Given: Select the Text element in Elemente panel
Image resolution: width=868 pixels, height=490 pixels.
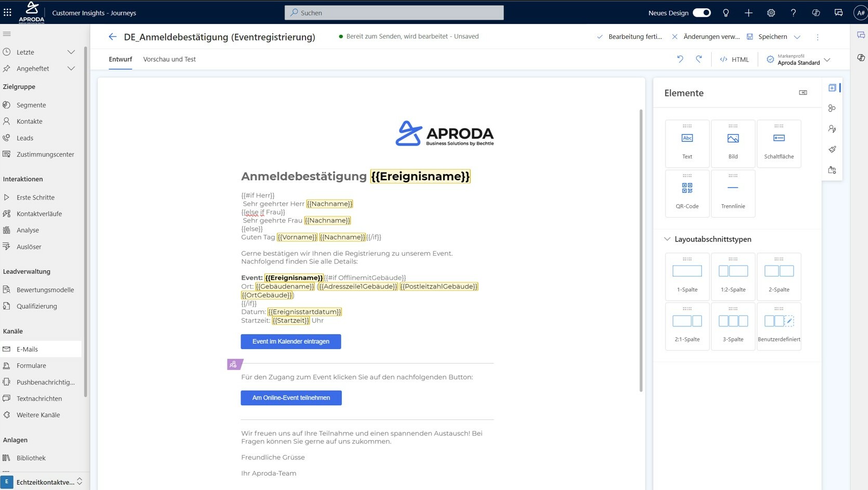Looking at the screenshot, I should click(x=687, y=143).
